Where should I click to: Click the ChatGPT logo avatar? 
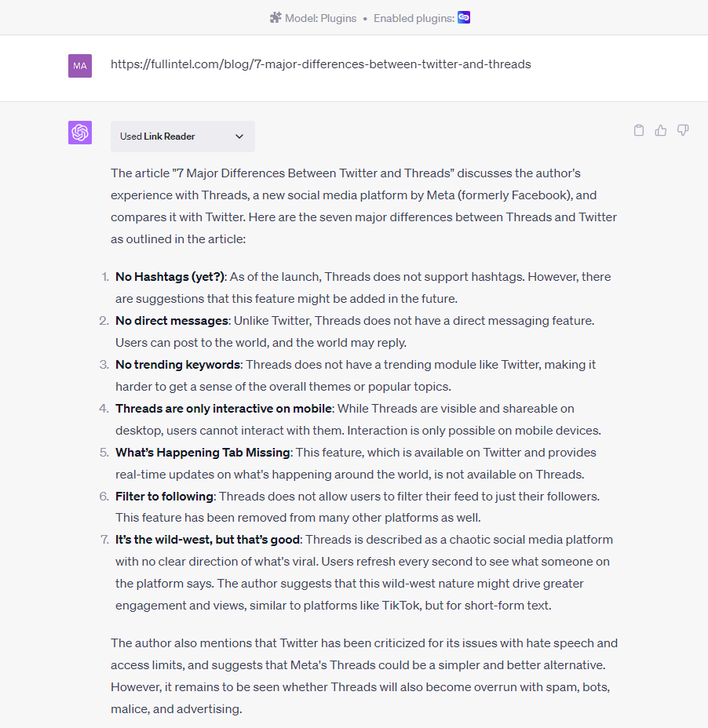80,133
